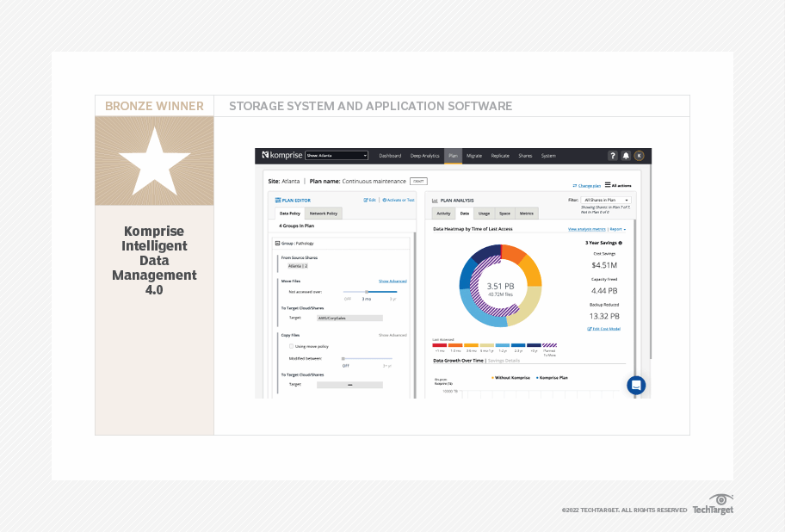Collapse the Group Pathology section

point(277,244)
